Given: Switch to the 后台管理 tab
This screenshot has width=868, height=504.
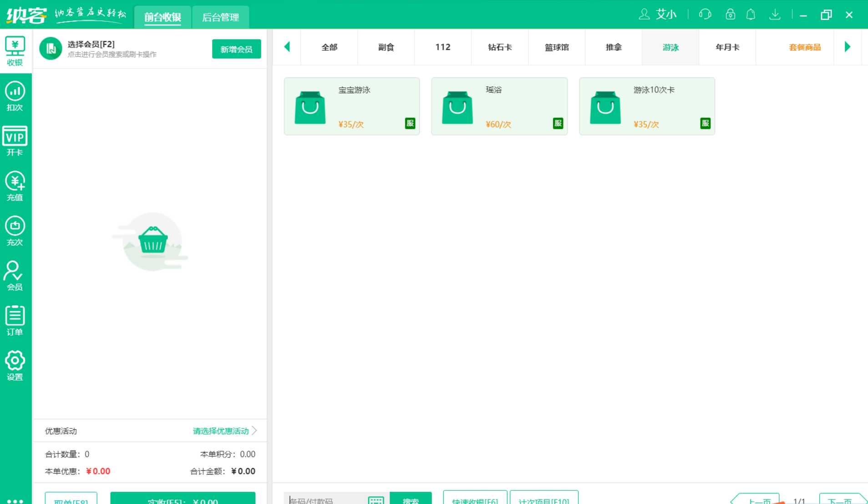Looking at the screenshot, I should (x=220, y=17).
